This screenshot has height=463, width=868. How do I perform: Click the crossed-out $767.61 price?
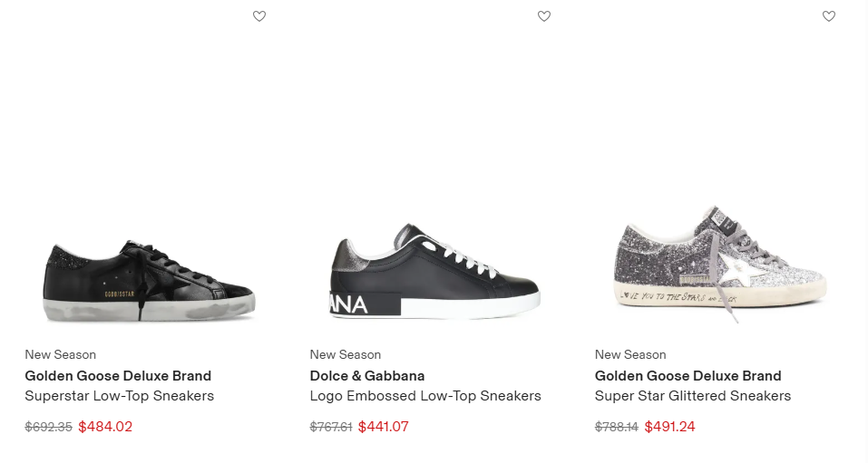[331, 427]
